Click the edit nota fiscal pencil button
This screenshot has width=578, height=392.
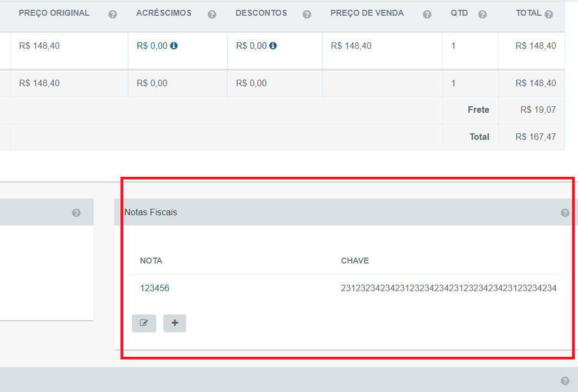tap(144, 323)
